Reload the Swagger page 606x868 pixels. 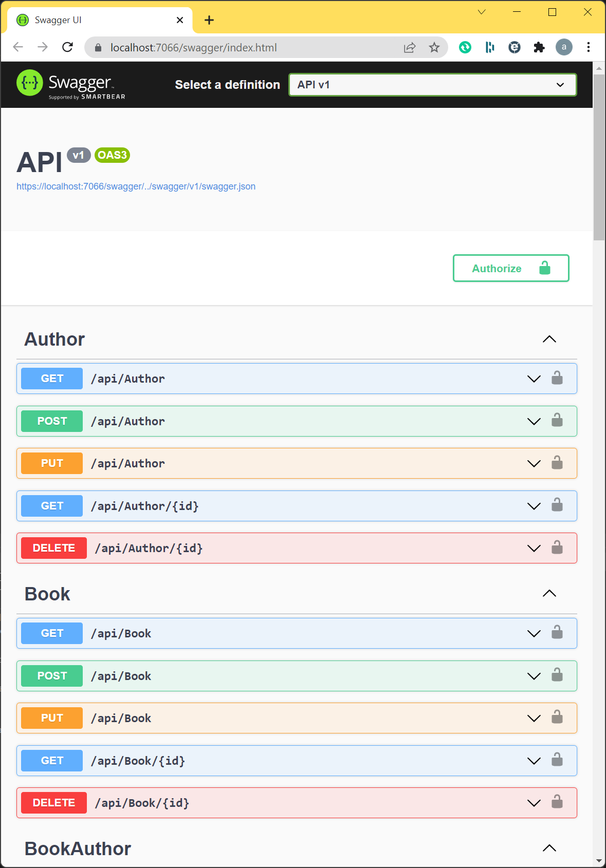(x=67, y=47)
